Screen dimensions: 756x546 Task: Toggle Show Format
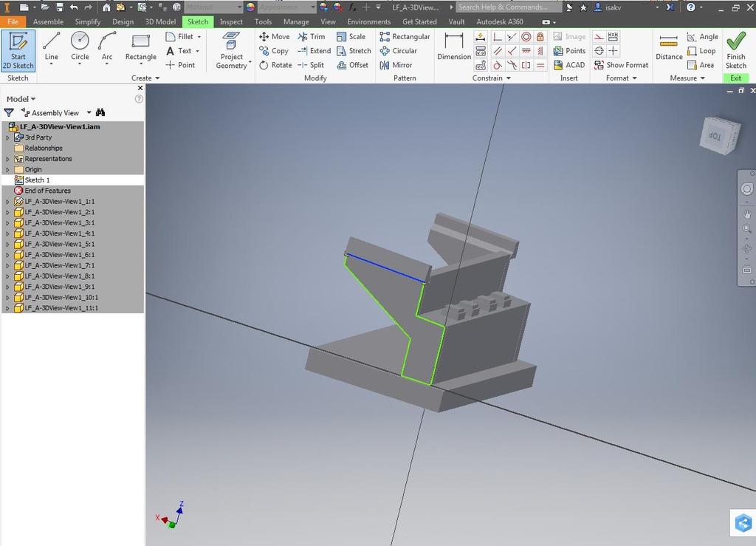tap(622, 64)
